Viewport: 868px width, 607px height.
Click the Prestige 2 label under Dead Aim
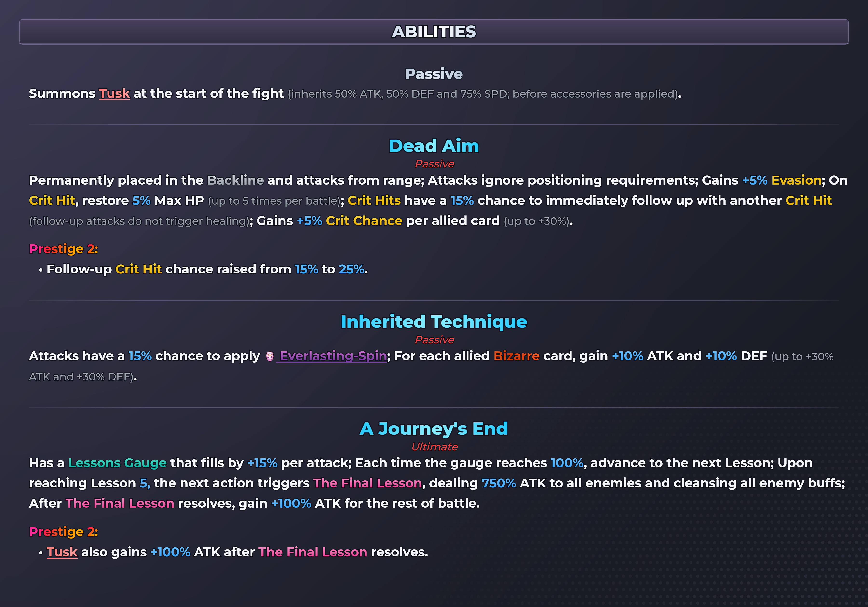pyautogui.click(x=63, y=249)
